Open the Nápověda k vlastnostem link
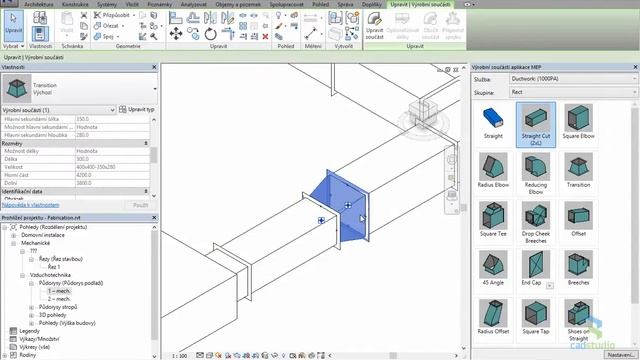 tap(31, 205)
